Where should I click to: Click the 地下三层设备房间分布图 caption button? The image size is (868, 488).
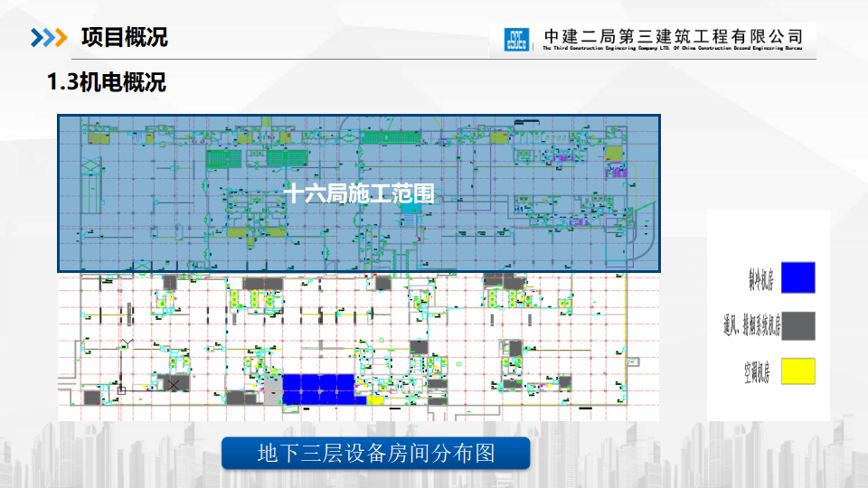375,452
